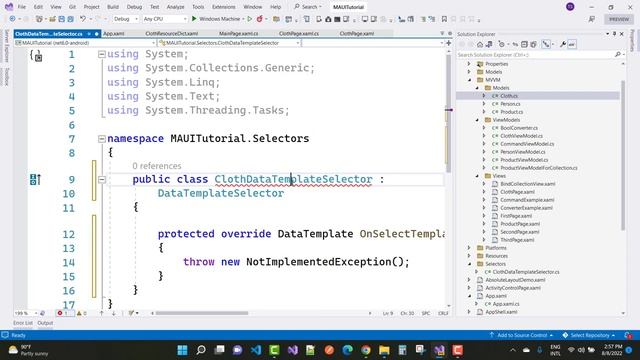This screenshot has width=640, height=360.
Task: Click the red Hot Reload flame icon
Action: tap(260, 19)
